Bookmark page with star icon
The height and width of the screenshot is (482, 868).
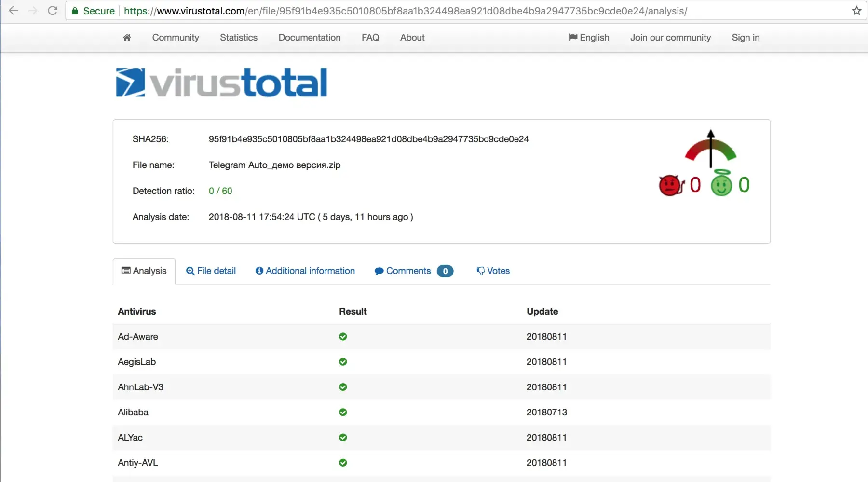point(856,11)
